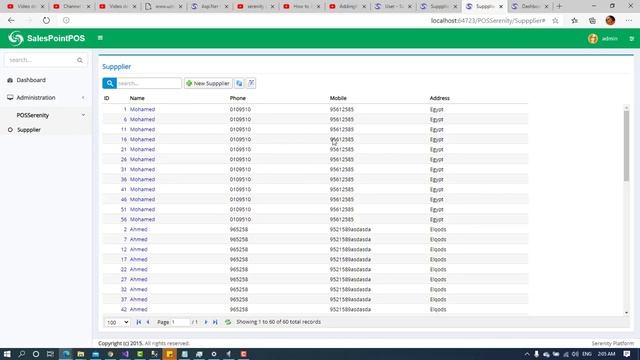Open Mohamed supplier with ID 1
The width and height of the screenshot is (640, 360).
(x=142, y=109)
